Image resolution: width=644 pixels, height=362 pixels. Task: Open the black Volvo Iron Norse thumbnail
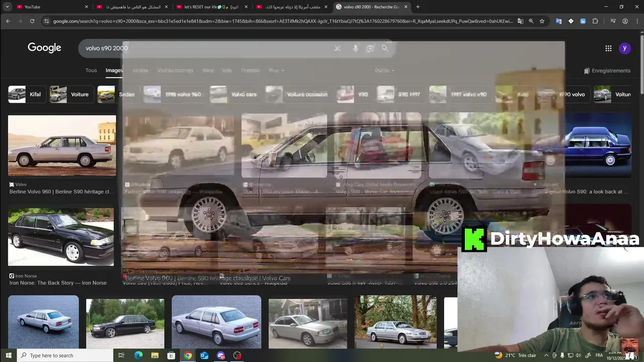tap(61, 237)
